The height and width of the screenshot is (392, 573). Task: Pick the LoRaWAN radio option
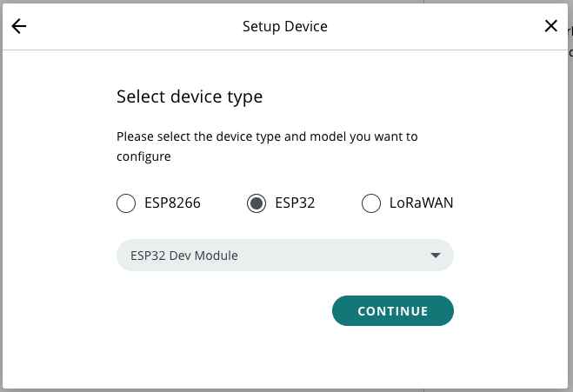click(x=371, y=203)
